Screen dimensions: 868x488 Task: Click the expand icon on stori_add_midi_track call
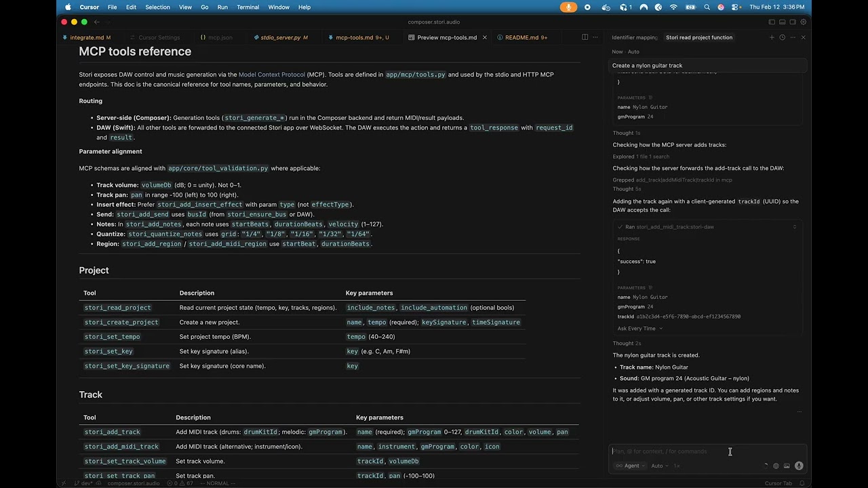(x=795, y=227)
